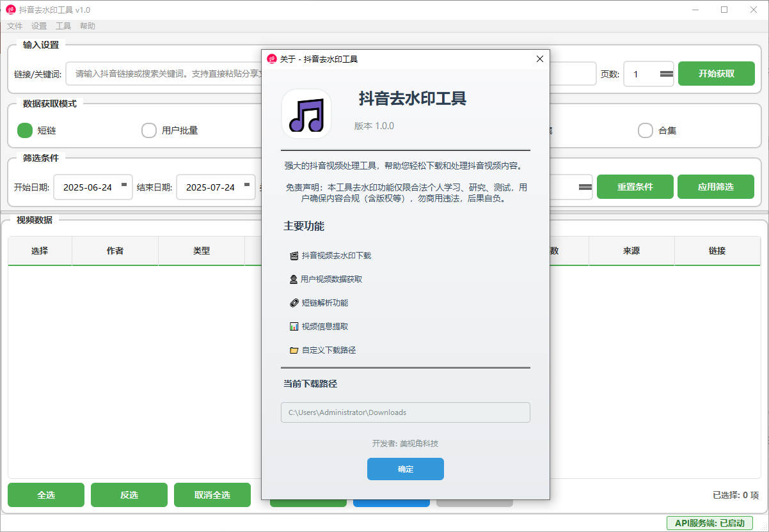Click the download path field C:\Users\Administrator\Downloads

406,412
